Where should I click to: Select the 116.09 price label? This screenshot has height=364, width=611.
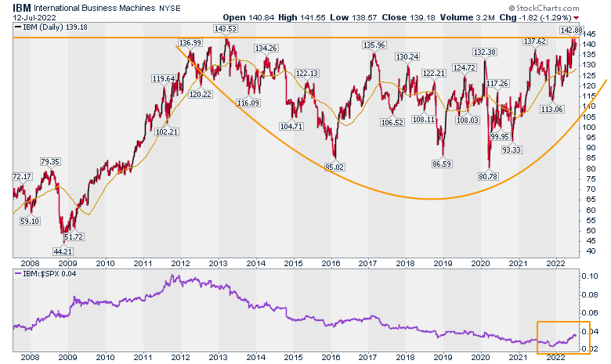(248, 103)
